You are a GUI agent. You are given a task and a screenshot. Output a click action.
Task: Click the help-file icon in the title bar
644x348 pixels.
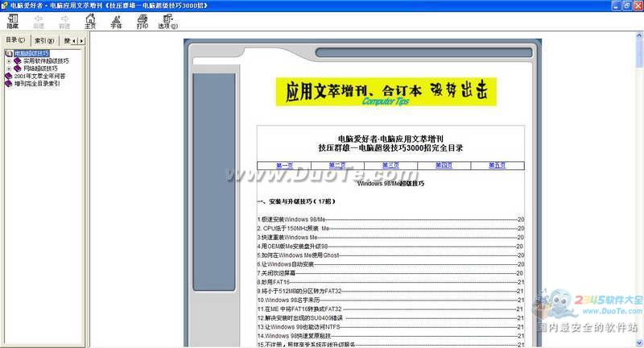[5, 6]
